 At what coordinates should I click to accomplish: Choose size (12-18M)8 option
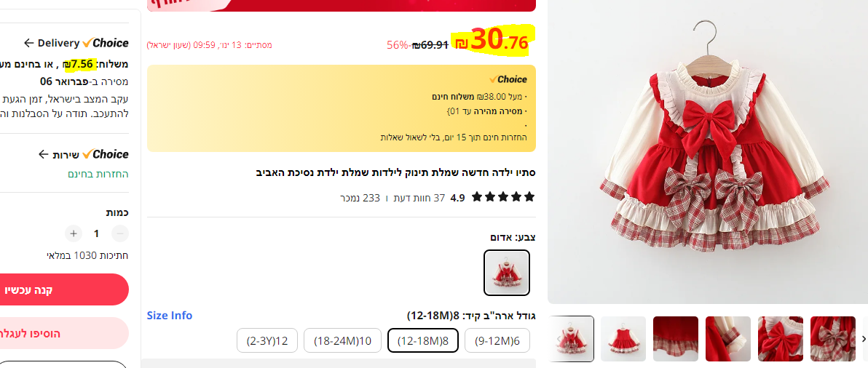coord(423,340)
